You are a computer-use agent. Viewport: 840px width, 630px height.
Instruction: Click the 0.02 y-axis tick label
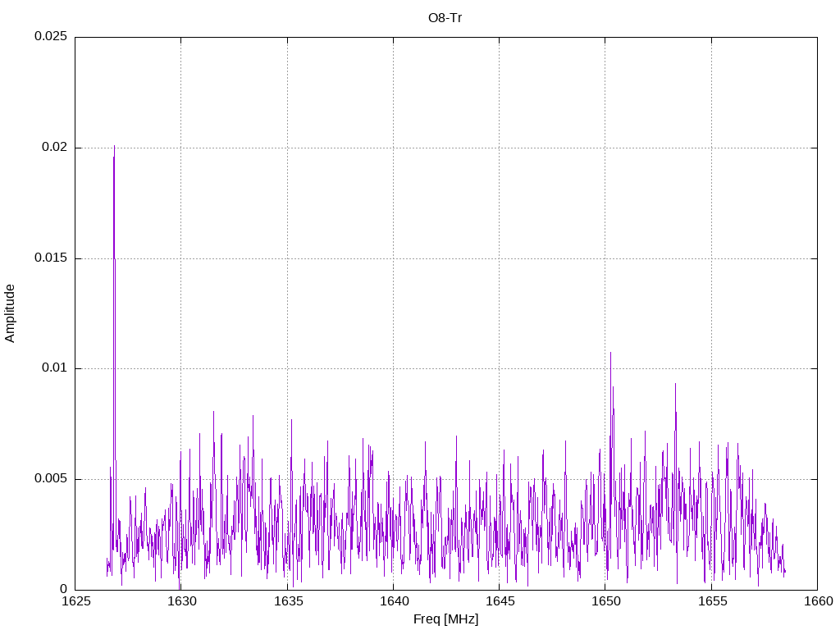coord(53,148)
